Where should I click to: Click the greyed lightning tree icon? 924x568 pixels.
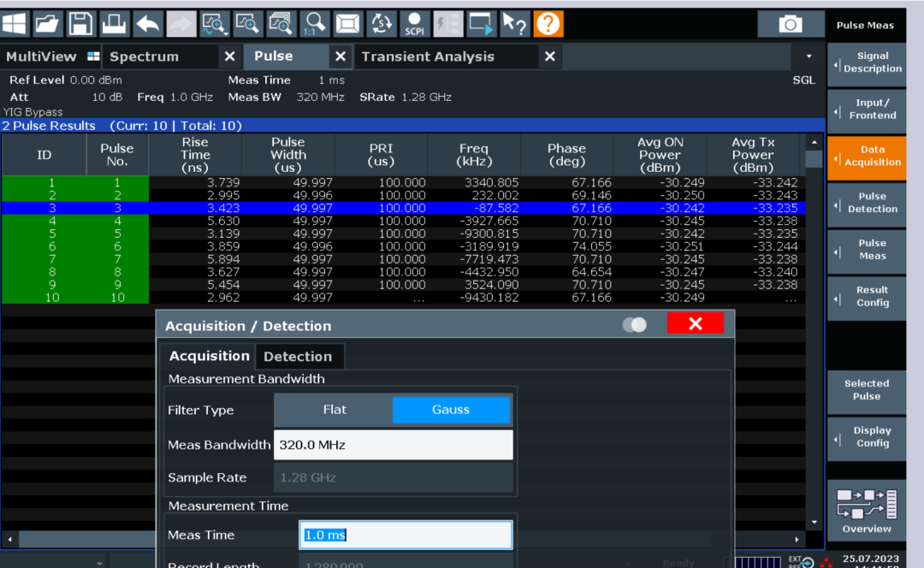[447, 24]
